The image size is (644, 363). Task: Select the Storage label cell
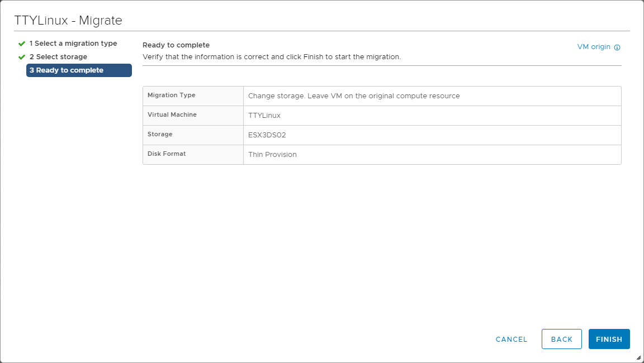[193, 135]
